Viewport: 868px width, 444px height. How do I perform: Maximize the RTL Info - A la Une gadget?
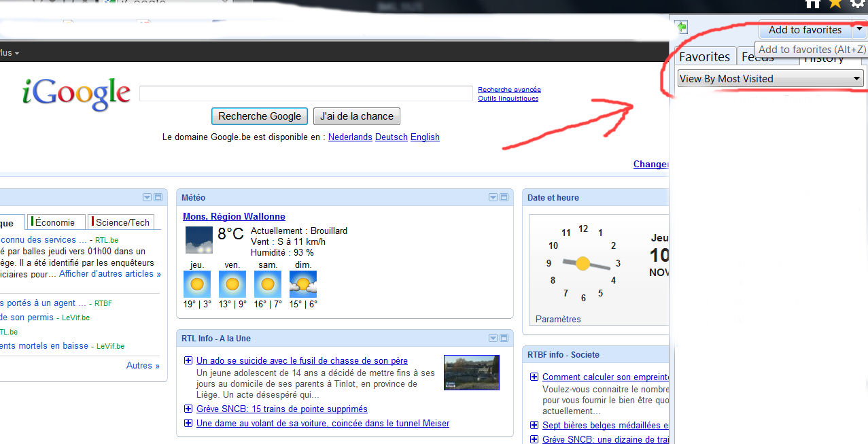coord(504,338)
